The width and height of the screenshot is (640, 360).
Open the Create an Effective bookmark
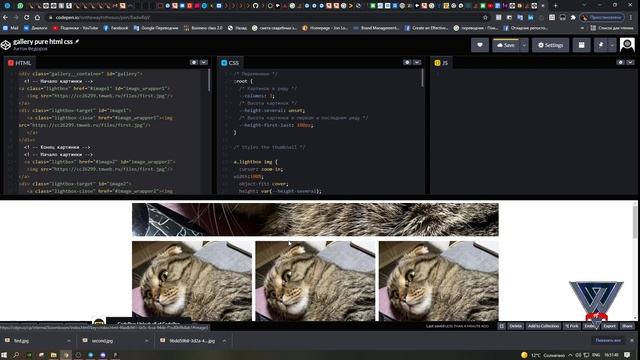click(427, 28)
